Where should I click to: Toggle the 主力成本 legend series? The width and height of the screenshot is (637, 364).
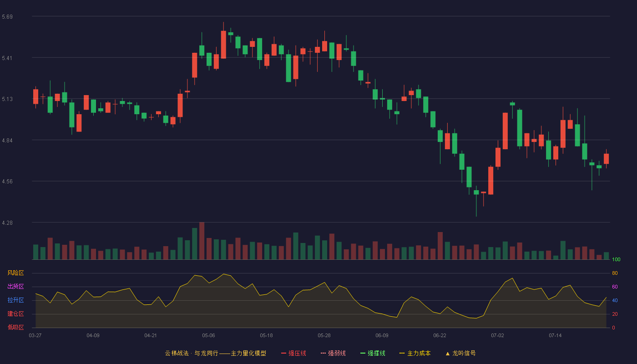point(415,353)
